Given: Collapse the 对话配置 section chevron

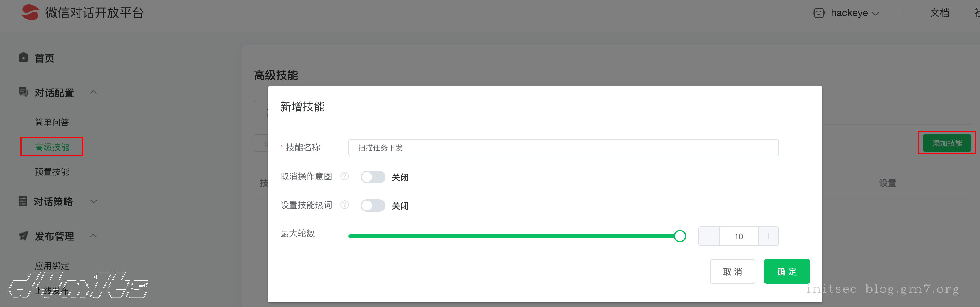Looking at the screenshot, I should [x=93, y=92].
